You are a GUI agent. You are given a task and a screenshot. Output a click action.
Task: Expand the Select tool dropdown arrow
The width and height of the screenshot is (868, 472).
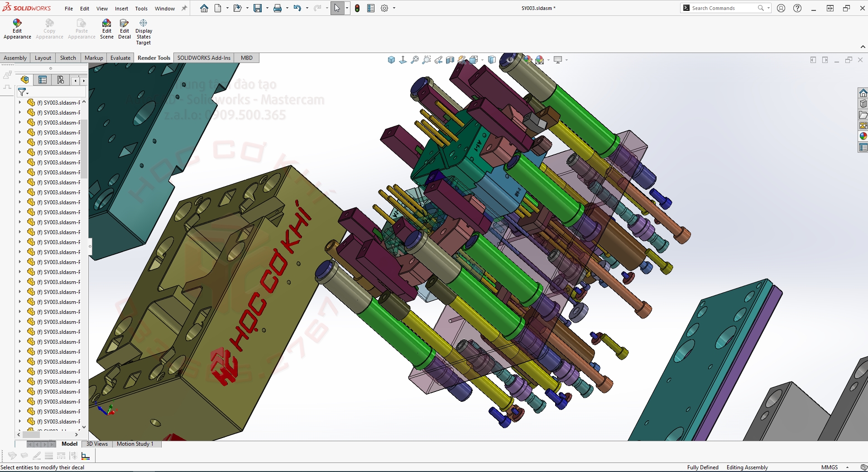(x=347, y=8)
